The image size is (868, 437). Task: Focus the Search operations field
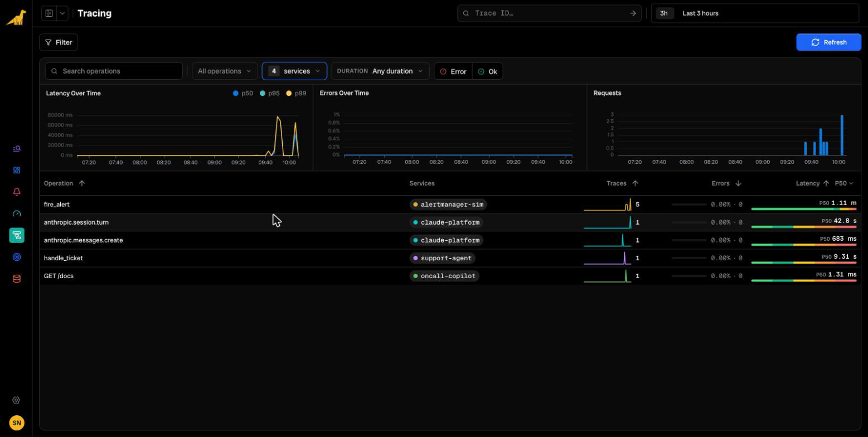coord(114,71)
